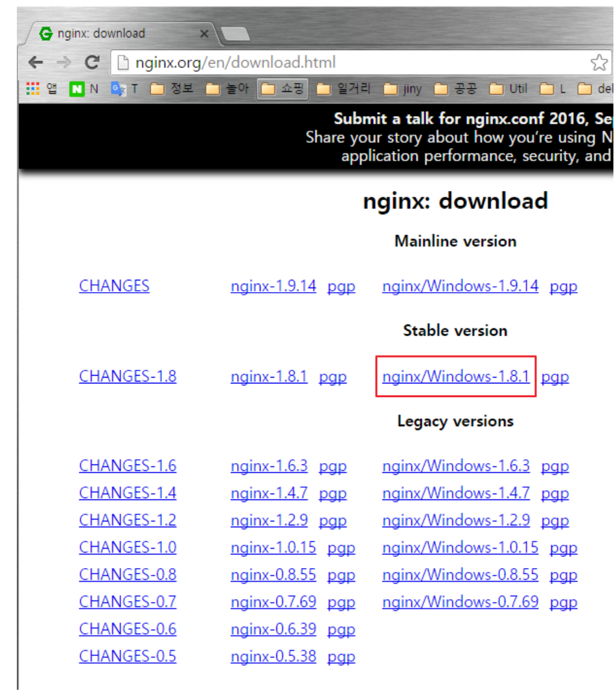Click the browser back arrow
Image resolution: width=616 pixels, height=693 pixels.
36,62
